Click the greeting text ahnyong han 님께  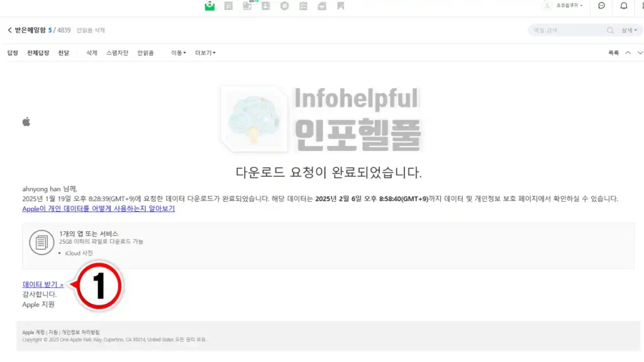(x=50, y=189)
